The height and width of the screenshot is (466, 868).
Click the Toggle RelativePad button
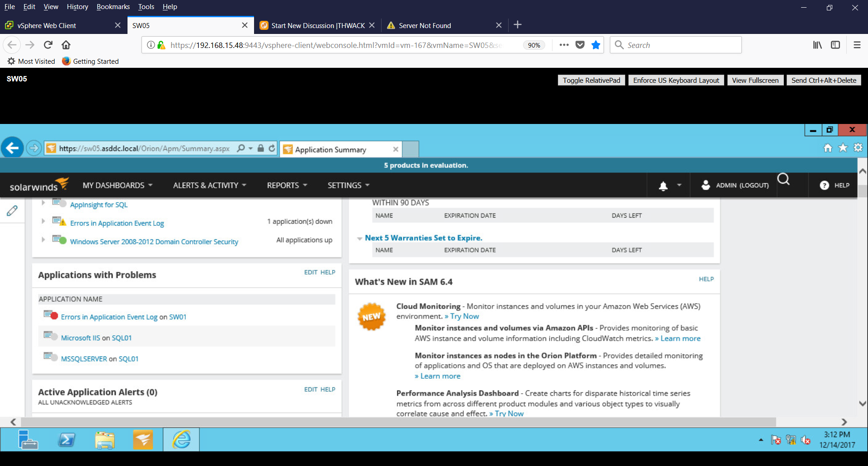pyautogui.click(x=591, y=80)
